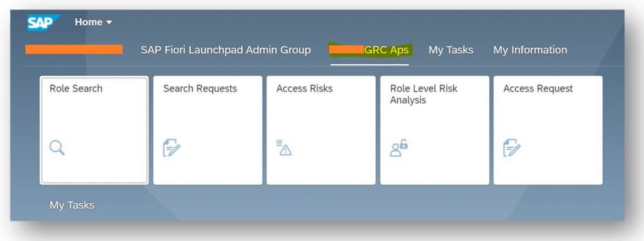Select the orange redacted first tab
Screen dimensions: 644x241
[74, 49]
